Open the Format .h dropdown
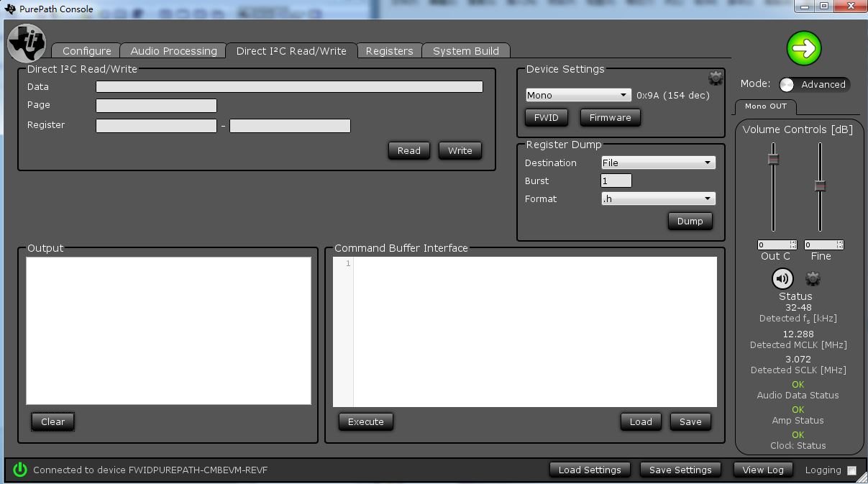This screenshot has height=484, width=868. pos(658,198)
